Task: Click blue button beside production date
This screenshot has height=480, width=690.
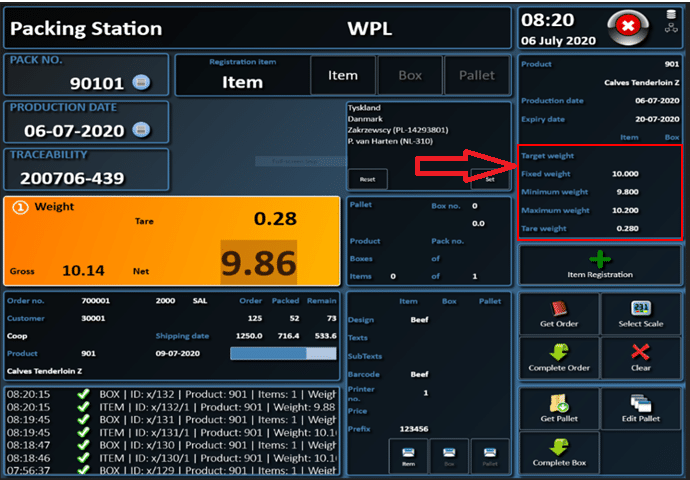Action: tap(141, 129)
